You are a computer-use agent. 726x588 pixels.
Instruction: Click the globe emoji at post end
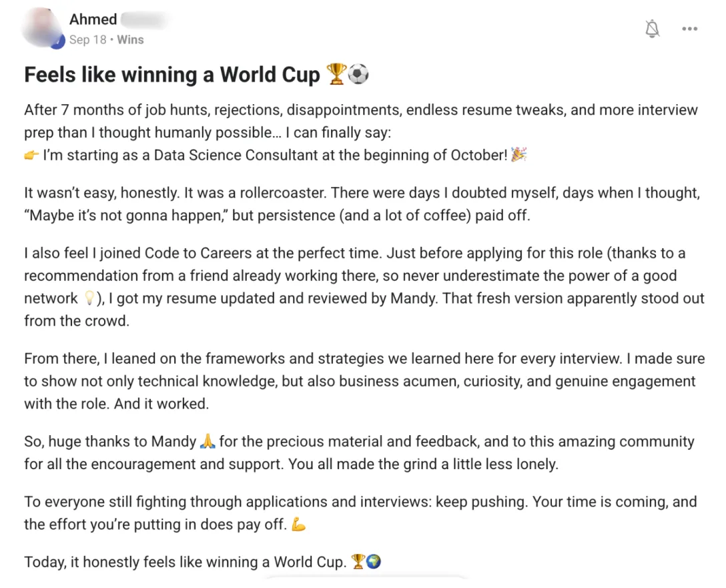(x=374, y=561)
